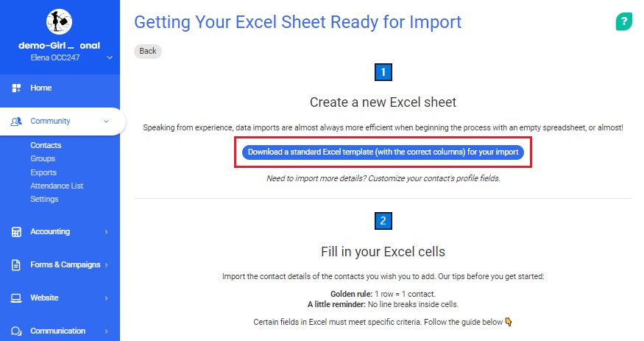This screenshot has height=341, width=644.
Task: Click the Website laptop icon
Action: (16, 298)
